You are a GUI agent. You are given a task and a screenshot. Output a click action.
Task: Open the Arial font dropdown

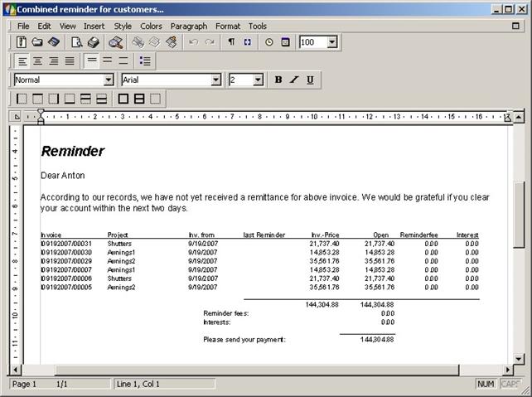216,80
